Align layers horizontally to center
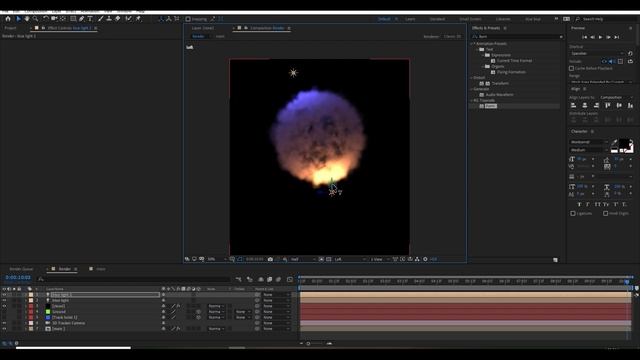Screen dimensions: 640x360 (584, 105)
